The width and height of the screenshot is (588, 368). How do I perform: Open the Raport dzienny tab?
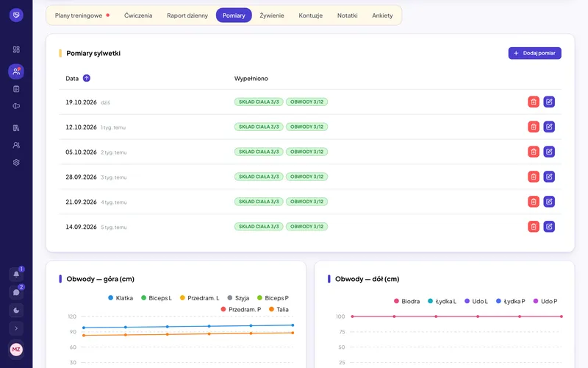pyautogui.click(x=187, y=15)
